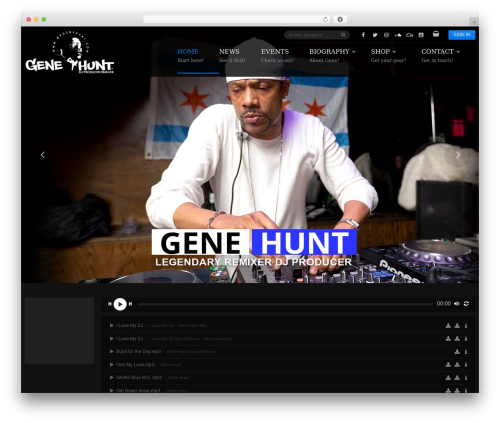Viewport: 500px width, 423px height.
Task: Start playback with the round play button
Action: (120, 304)
